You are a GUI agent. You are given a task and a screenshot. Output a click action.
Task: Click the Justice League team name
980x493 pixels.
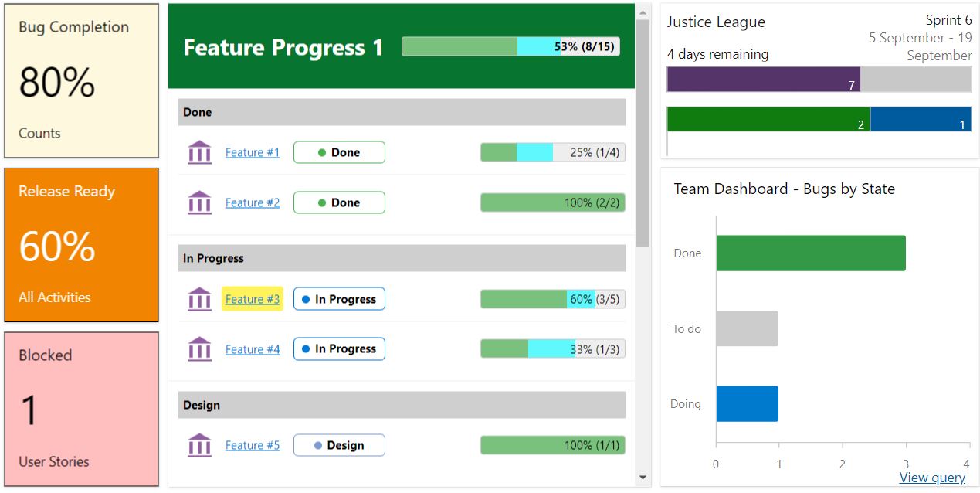tap(716, 22)
